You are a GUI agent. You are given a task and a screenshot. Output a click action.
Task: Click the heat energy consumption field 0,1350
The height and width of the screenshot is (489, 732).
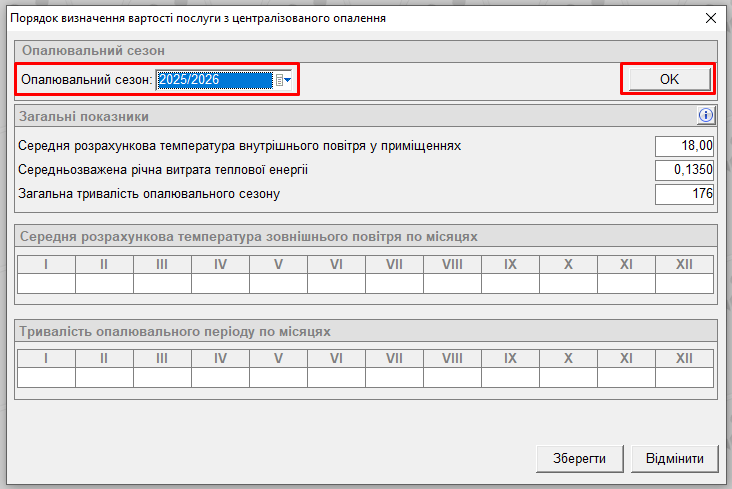point(684,170)
